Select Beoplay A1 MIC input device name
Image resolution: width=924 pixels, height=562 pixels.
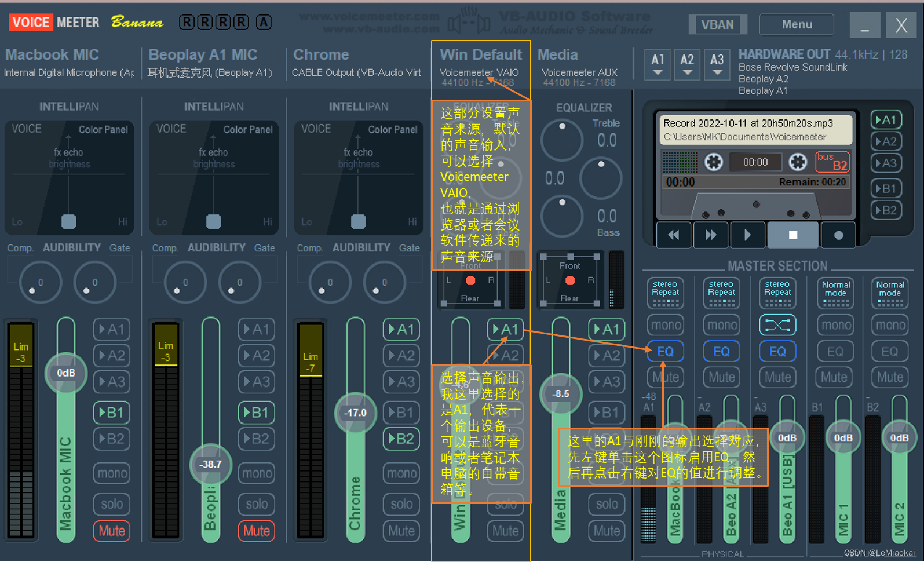pyautogui.click(x=210, y=73)
